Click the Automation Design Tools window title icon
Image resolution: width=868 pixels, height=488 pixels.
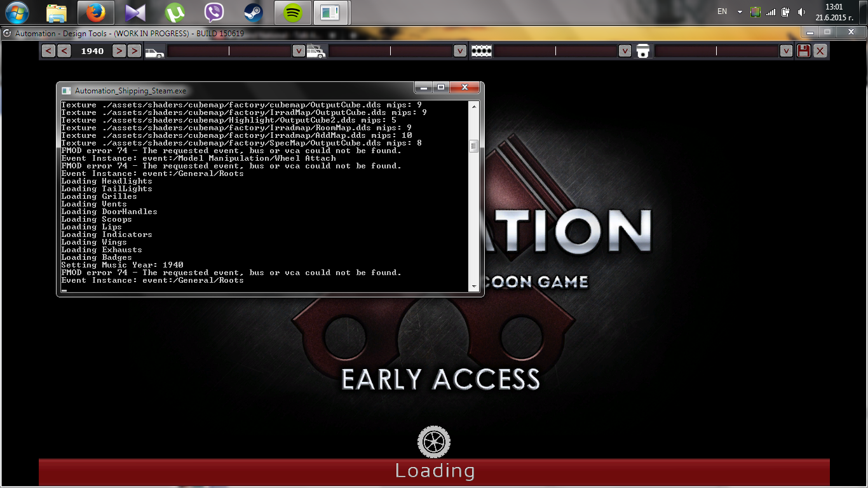[7, 33]
